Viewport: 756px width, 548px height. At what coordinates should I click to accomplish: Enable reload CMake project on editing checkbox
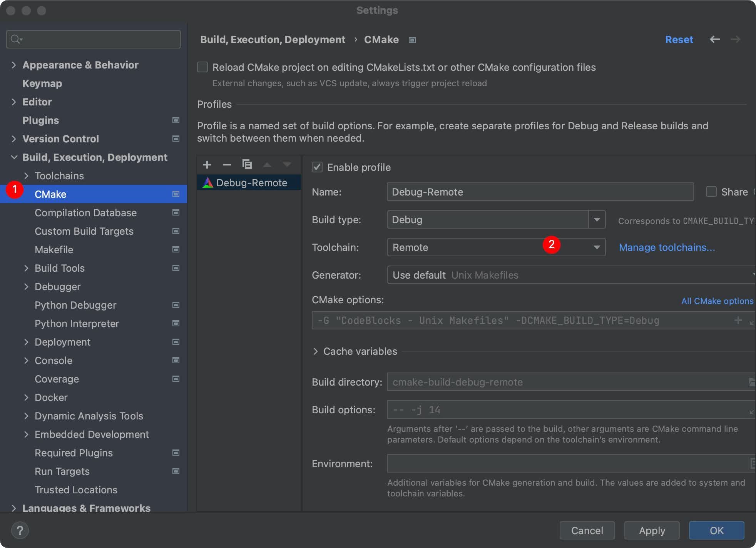click(x=202, y=67)
